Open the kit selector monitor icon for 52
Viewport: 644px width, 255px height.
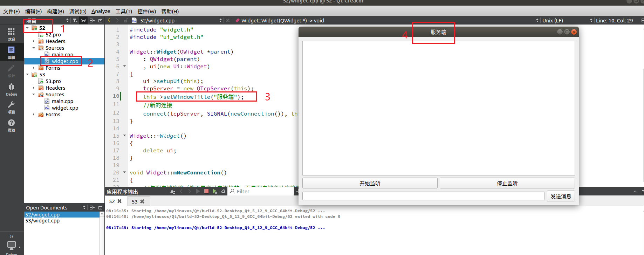12,245
